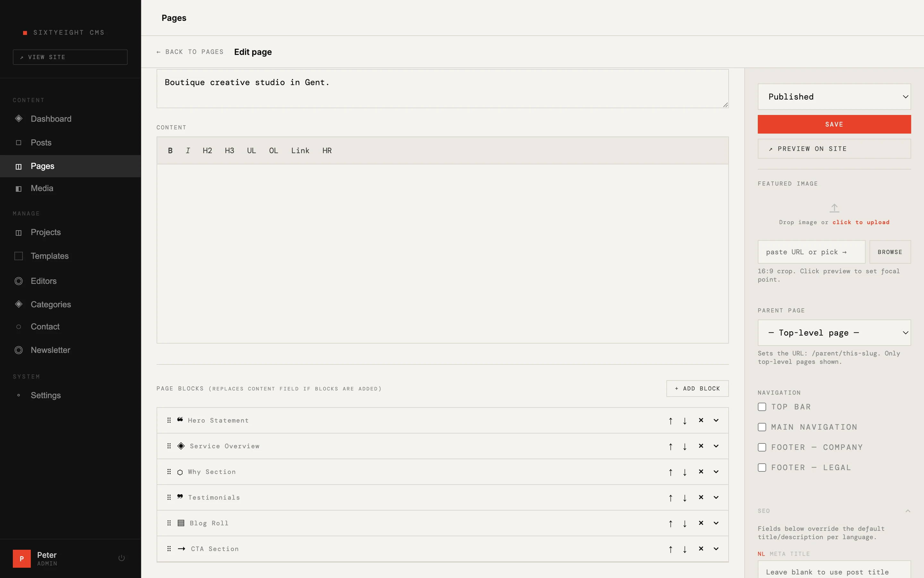This screenshot has height=578, width=924.
Task: Open the Media section
Action: (70, 188)
